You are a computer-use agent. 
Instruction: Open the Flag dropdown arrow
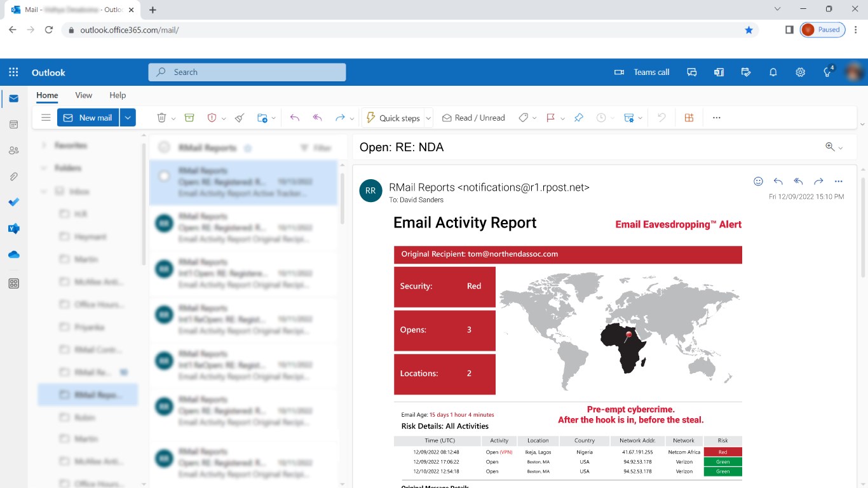tap(562, 118)
